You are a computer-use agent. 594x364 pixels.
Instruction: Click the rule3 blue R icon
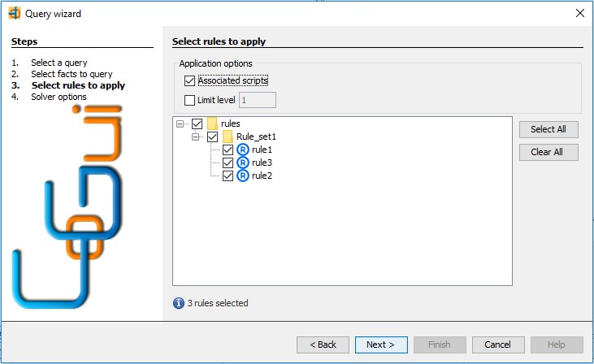(x=242, y=162)
